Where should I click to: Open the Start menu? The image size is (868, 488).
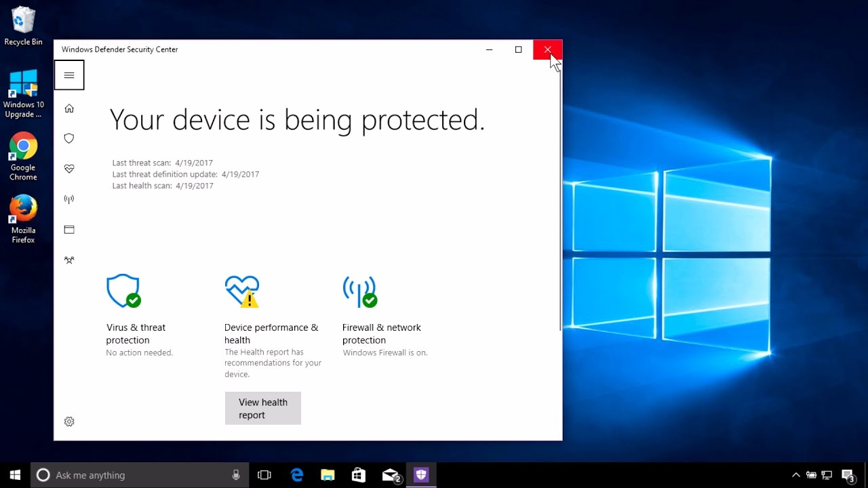click(14, 474)
